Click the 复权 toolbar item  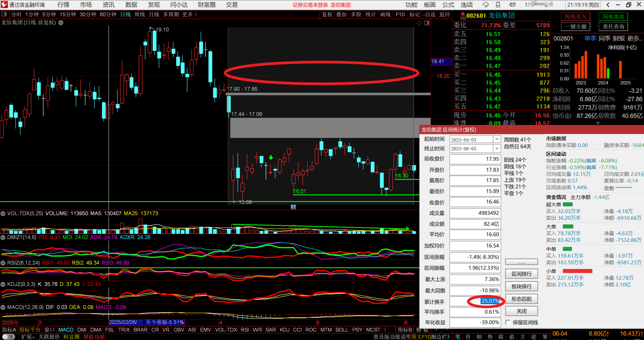(x=327, y=14)
